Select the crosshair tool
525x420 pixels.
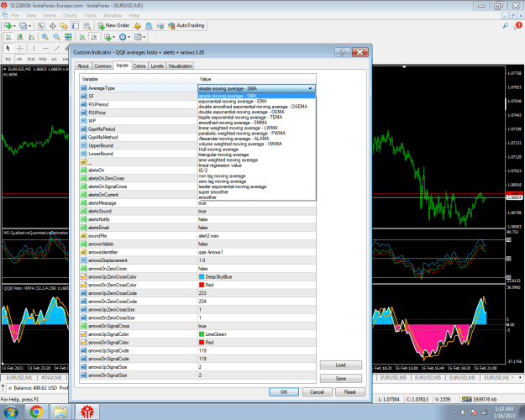pyautogui.click(x=20, y=48)
